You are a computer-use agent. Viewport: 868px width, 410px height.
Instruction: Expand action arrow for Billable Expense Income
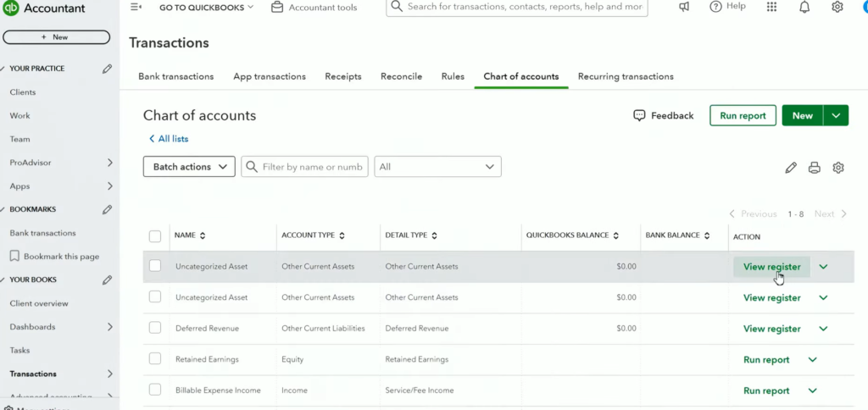tap(812, 391)
